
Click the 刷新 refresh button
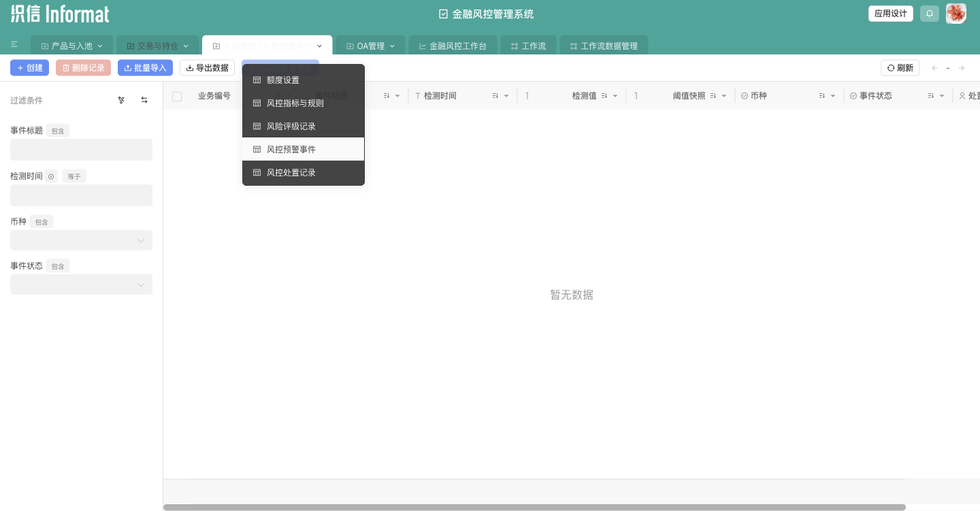900,68
